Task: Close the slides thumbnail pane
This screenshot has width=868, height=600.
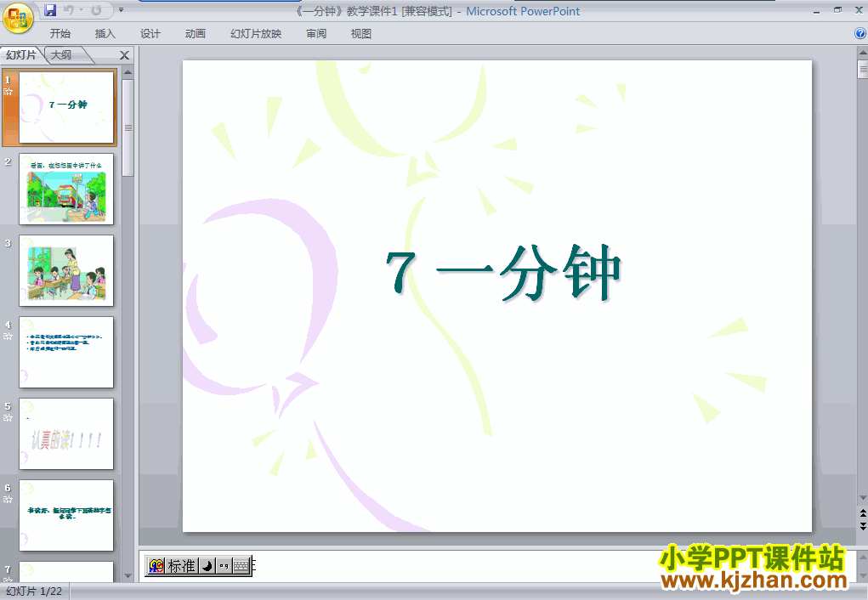Action: [125, 55]
